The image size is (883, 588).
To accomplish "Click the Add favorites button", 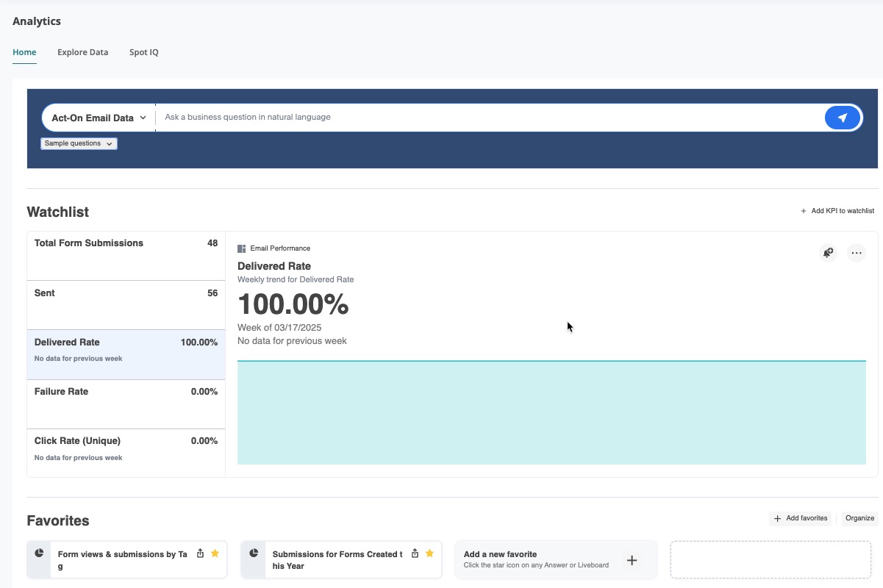I will coord(801,518).
